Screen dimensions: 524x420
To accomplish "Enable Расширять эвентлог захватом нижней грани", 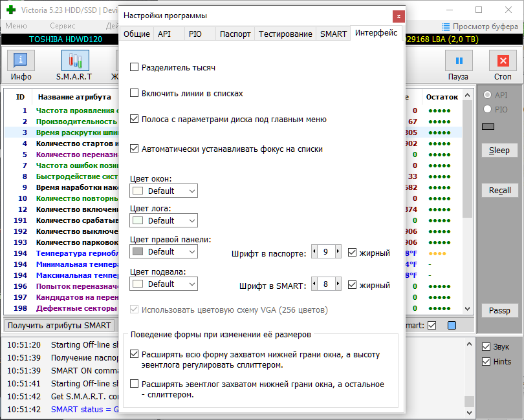I will click(134, 384).
